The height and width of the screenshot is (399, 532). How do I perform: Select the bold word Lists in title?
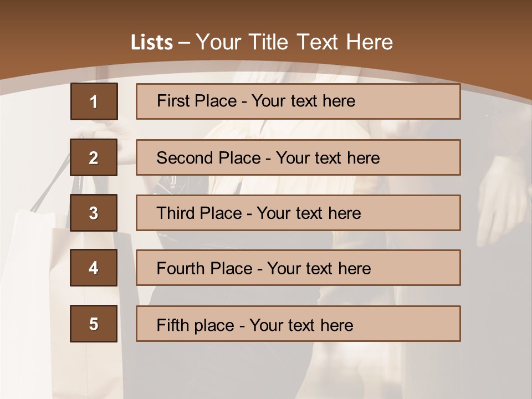click(152, 43)
